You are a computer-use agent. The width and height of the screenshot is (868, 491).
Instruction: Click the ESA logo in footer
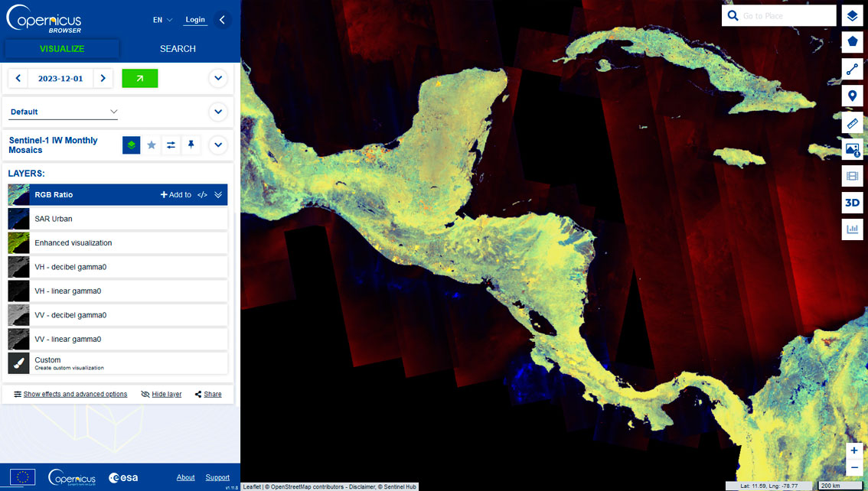coord(123,478)
